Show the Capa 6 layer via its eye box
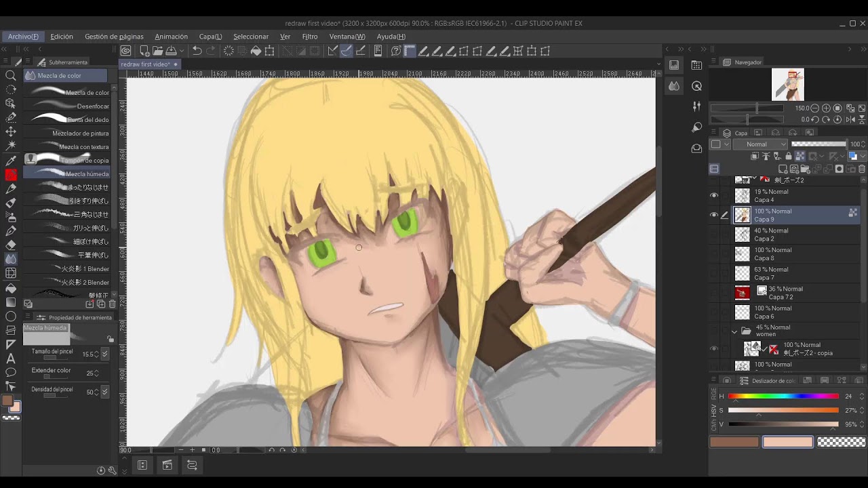This screenshot has height=488, width=868. [x=714, y=312]
